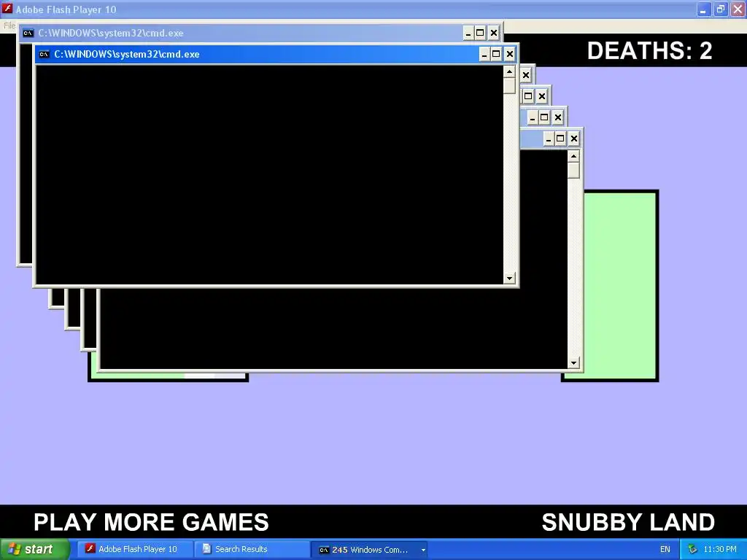747x560 pixels.
Task: Click the scrollbar thumb in the active cmd.exe window
Action: (509, 86)
